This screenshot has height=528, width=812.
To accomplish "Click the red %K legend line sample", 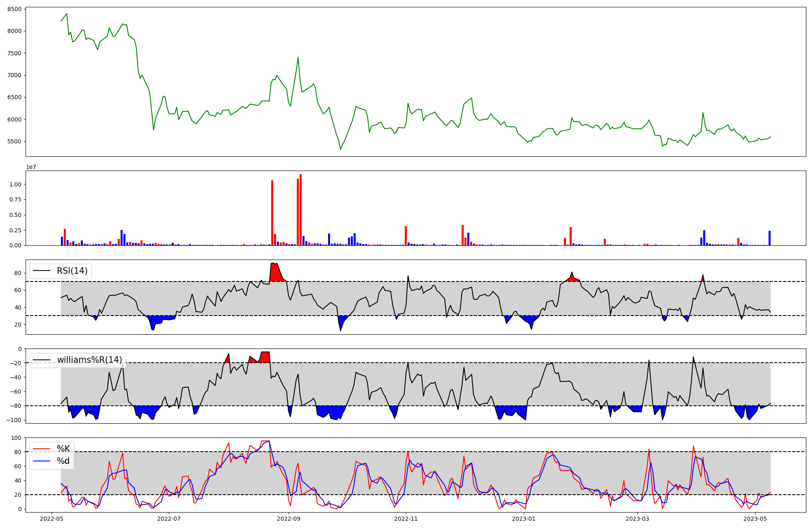I will [x=41, y=449].
